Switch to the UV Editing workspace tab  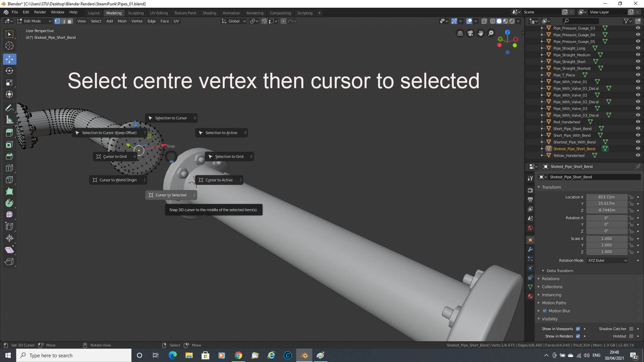click(x=159, y=13)
